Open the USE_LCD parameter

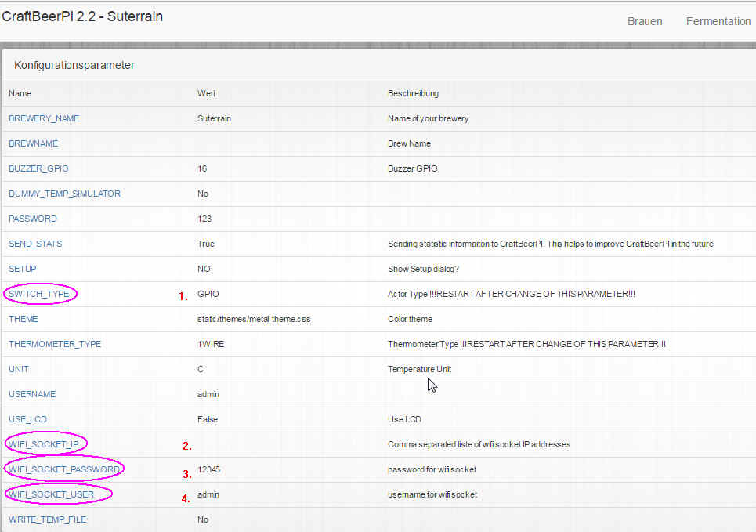[x=28, y=419]
